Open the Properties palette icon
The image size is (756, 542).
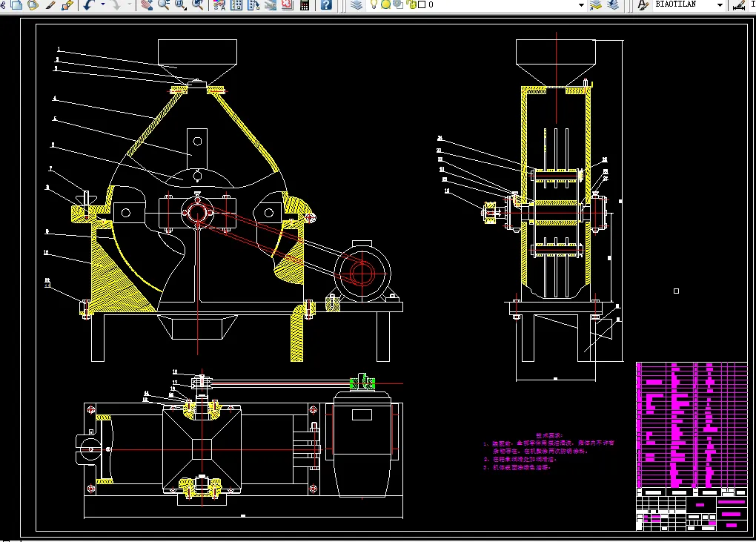[x=219, y=5]
